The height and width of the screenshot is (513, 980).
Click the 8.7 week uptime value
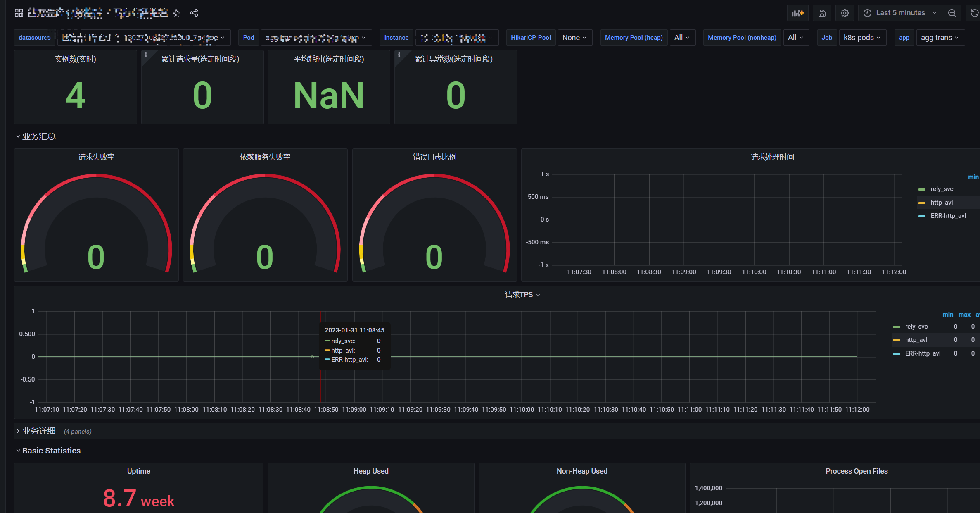139,499
